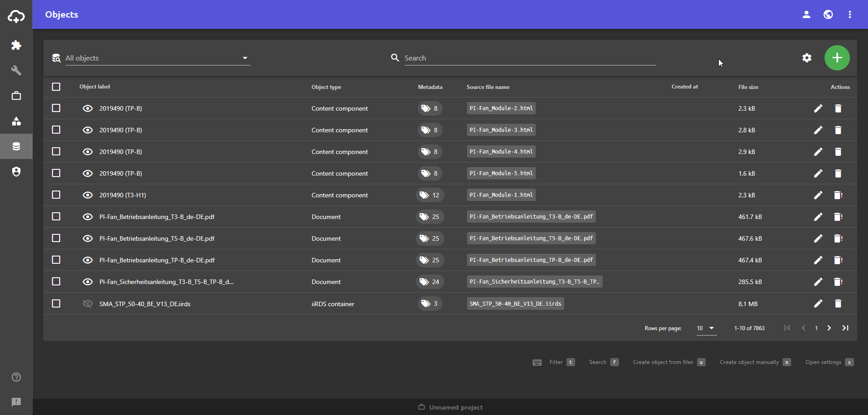
Task: Open the globe language icon
Action: pyautogui.click(x=828, y=14)
